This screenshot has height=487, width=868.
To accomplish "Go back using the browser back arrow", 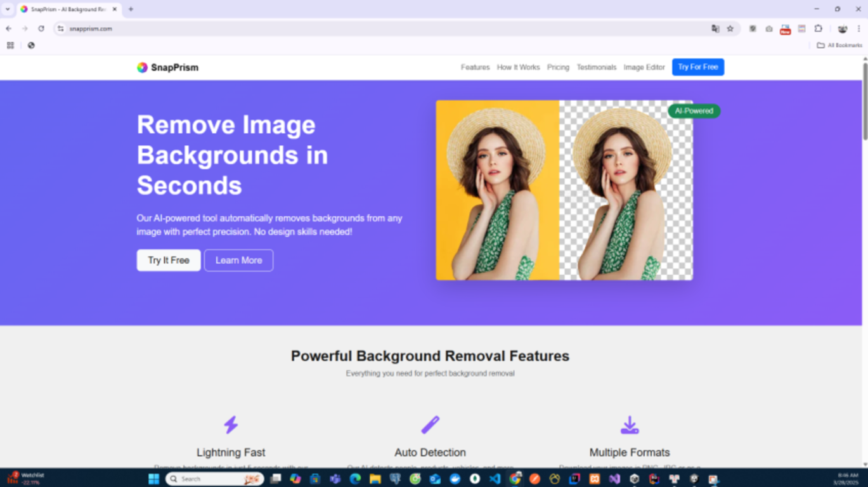I will pos(9,29).
